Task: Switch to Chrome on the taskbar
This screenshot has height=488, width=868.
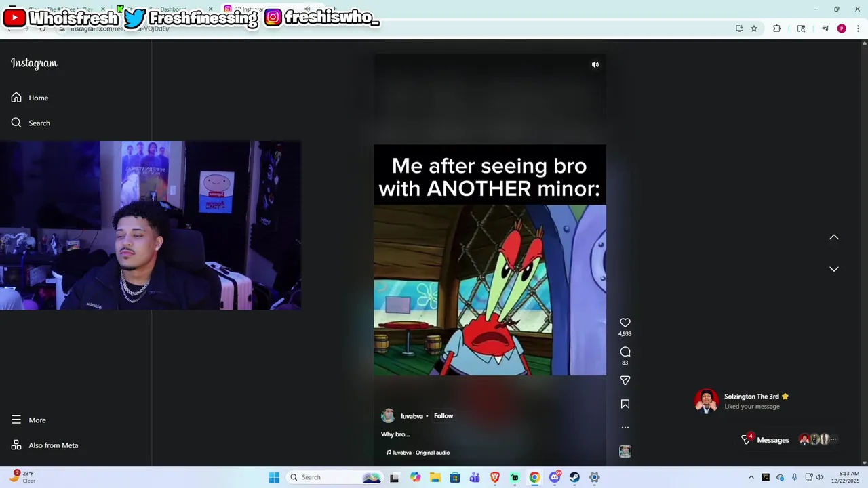Action: pyautogui.click(x=534, y=477)
